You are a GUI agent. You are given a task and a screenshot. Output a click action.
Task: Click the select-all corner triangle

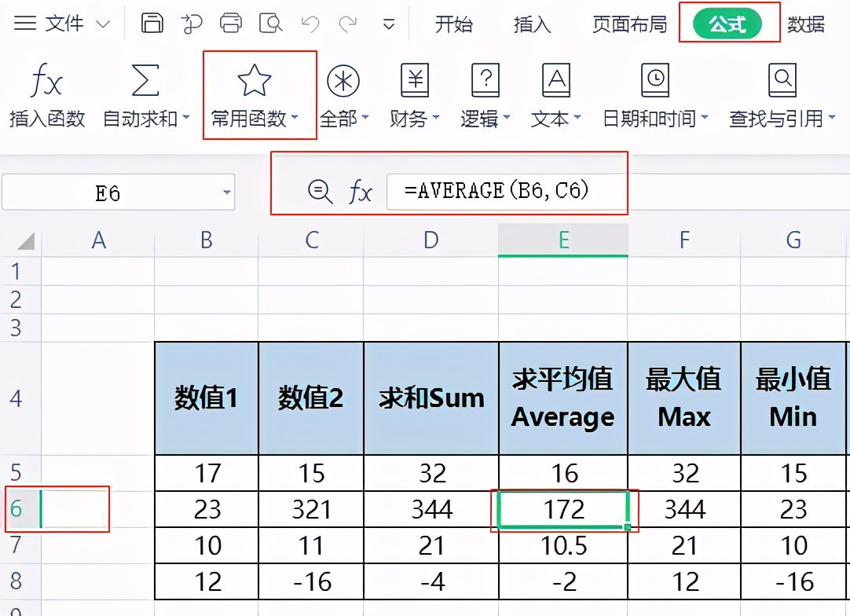pos(26,240)
